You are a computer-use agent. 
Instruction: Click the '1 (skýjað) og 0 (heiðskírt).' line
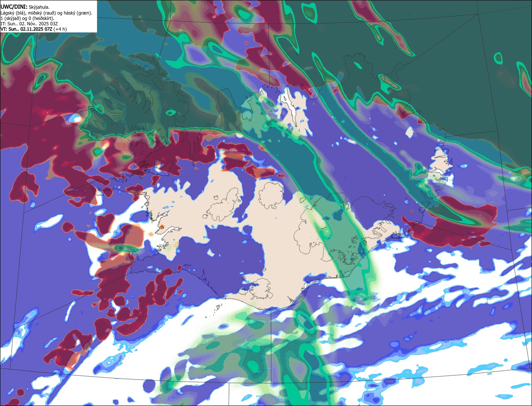[27, 18]
